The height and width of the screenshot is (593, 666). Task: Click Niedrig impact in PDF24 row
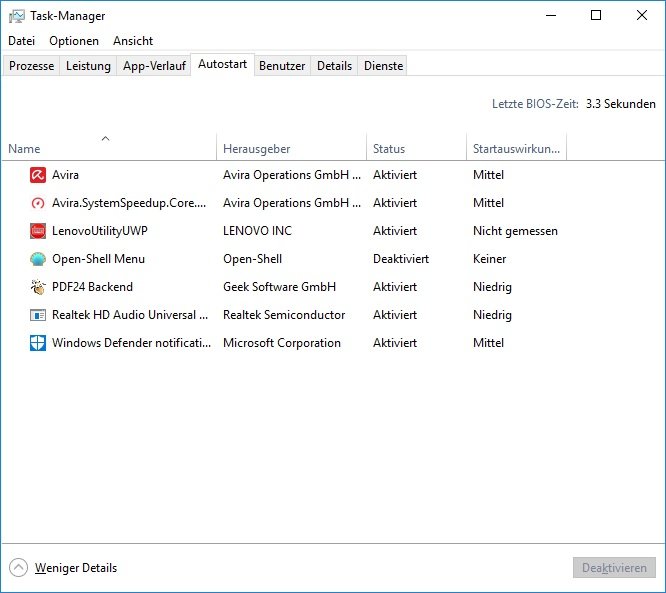tap(492, 287)
